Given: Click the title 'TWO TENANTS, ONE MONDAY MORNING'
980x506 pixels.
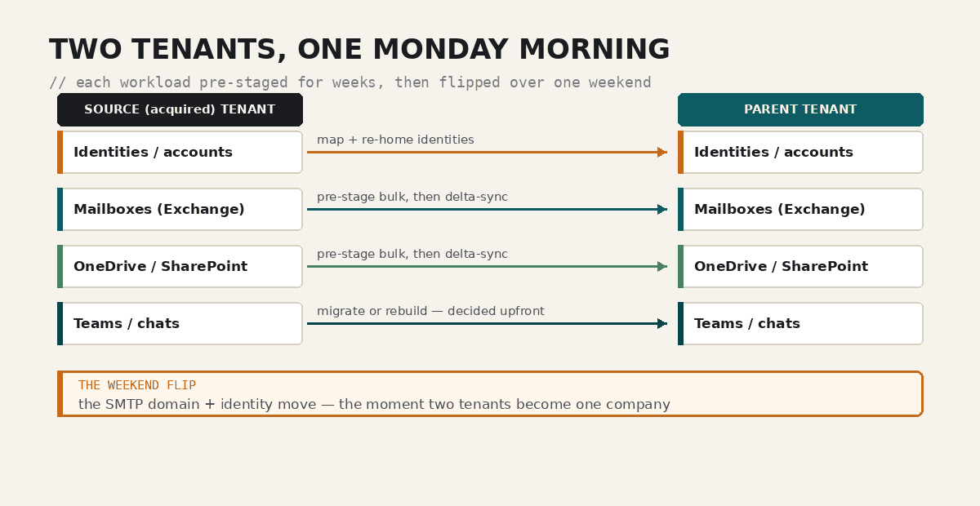Looking at the screenshot, I should coord(359,50).
